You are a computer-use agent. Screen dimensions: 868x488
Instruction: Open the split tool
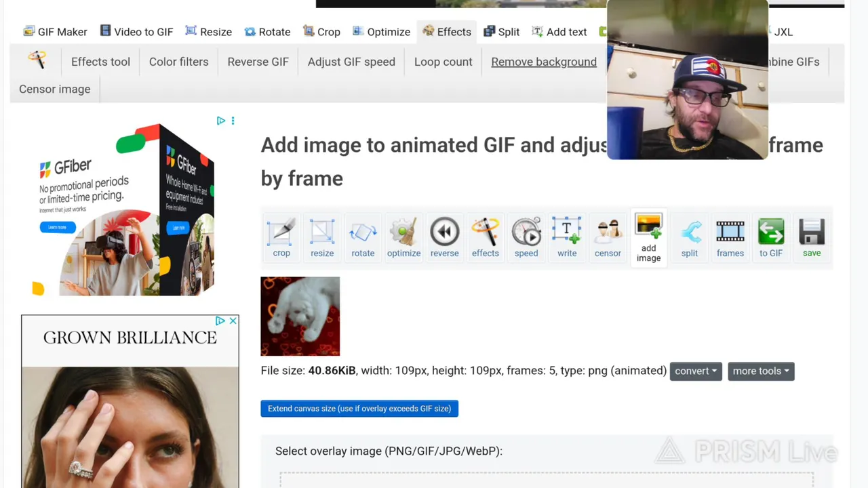690,238
